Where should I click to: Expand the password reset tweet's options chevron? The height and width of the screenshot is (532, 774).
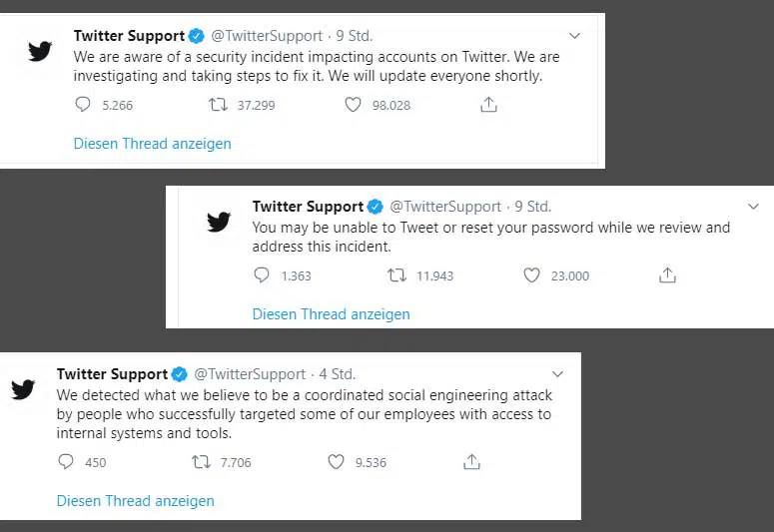point(753,207)
